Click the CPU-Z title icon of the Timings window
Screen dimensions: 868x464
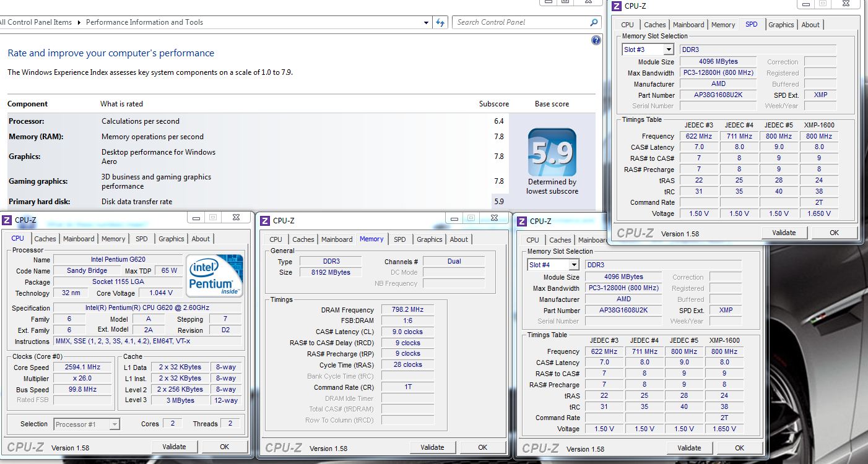click(x=265, y=220)
